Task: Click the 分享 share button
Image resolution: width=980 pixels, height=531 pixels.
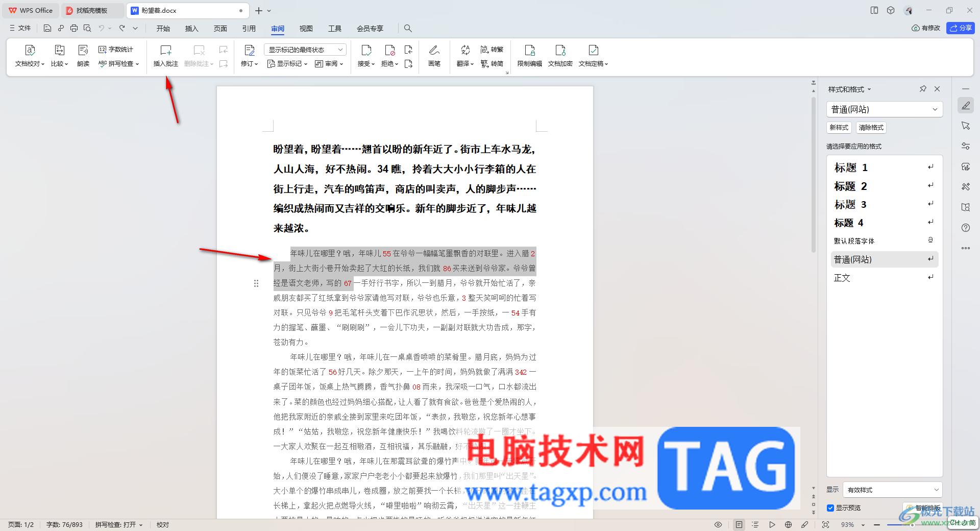Action: (x=961, y=28)
